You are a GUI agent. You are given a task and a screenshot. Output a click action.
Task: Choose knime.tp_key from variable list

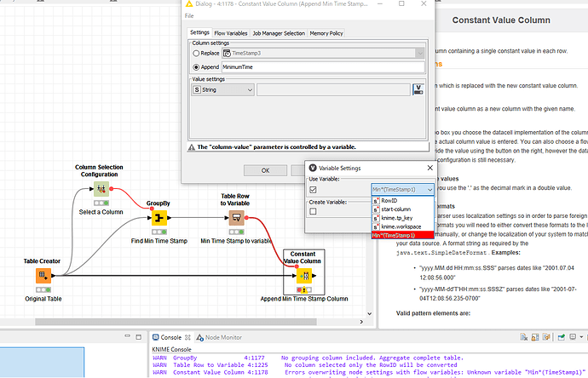(403, 218)
